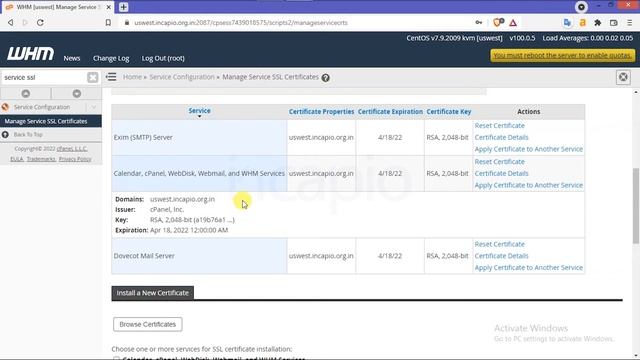Click the page vertical scrollbar thumb
This screenshot has width=640, height=360.
click(636, 206)
